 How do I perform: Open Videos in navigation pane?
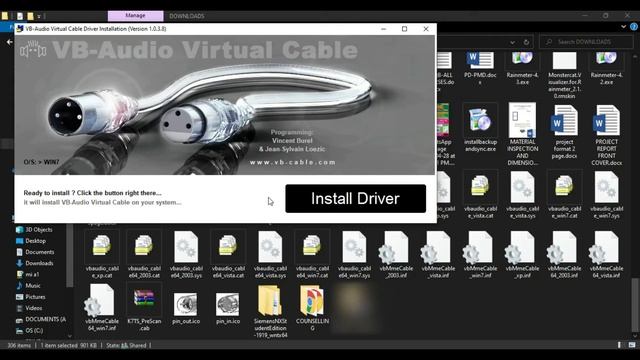29,308
